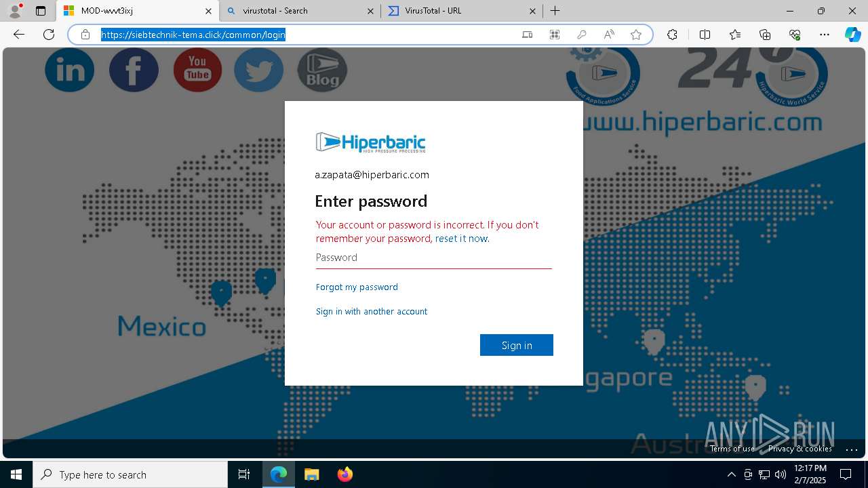Open Browser essentials heart icon
Image resolution: width=868 pixels, height=488 pixels.
coord(795,35)
